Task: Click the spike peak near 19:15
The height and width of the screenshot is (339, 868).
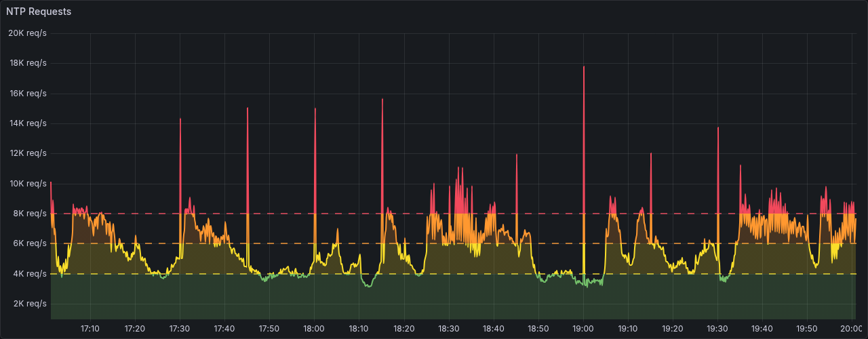Action: (x=650, y=154)
